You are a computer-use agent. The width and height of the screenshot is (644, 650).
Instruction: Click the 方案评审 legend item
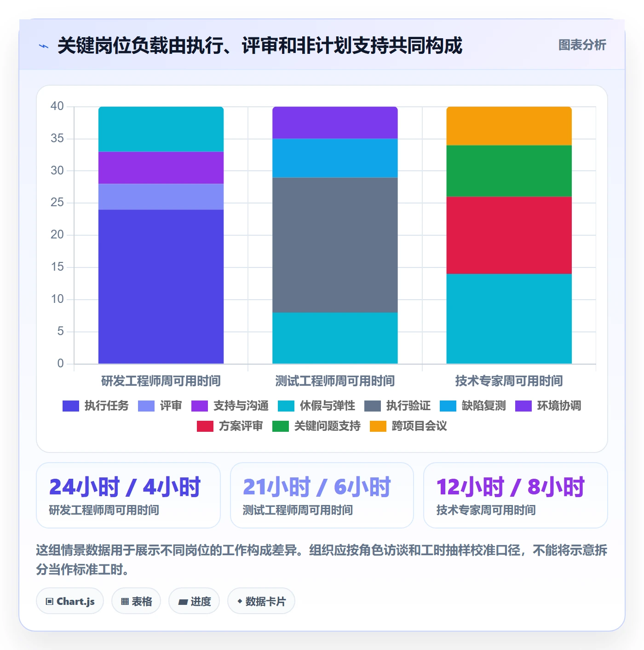coord(230,426)
